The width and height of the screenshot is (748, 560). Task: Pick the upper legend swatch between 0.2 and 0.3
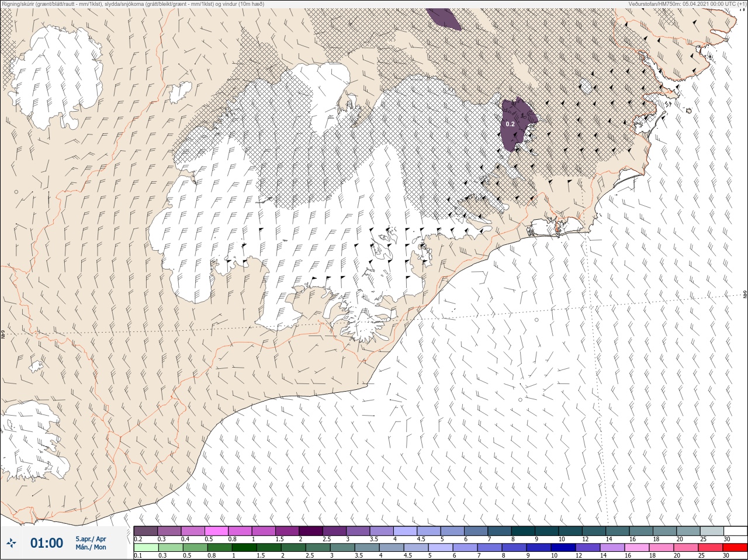point(146,531)
